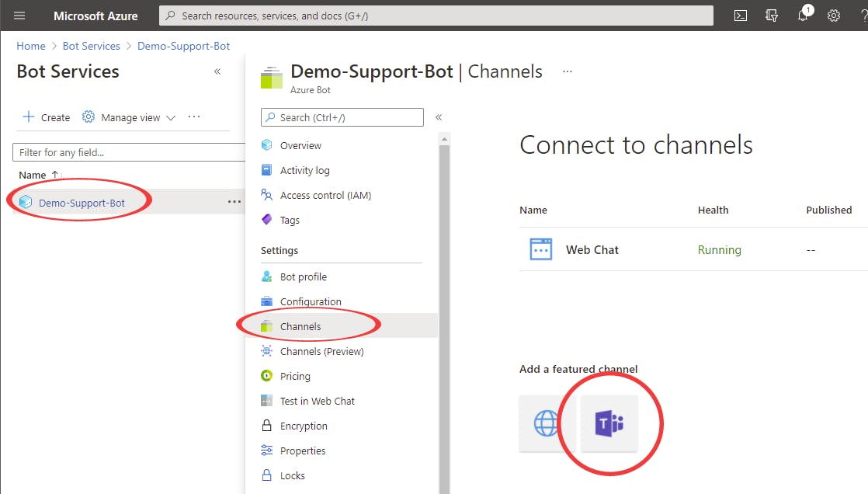Click the top search resources box
868x494 pixels.
[436, 16]
